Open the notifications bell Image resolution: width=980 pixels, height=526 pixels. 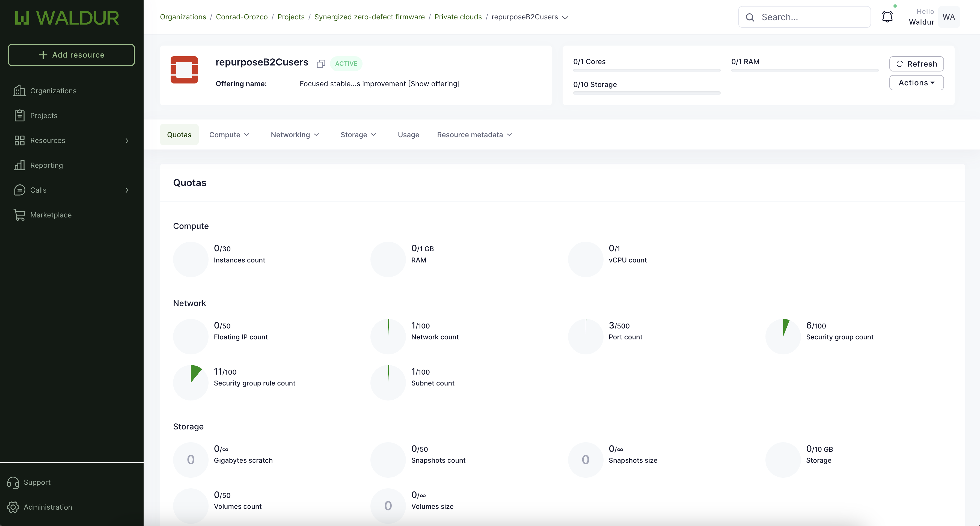pos(887,17)
